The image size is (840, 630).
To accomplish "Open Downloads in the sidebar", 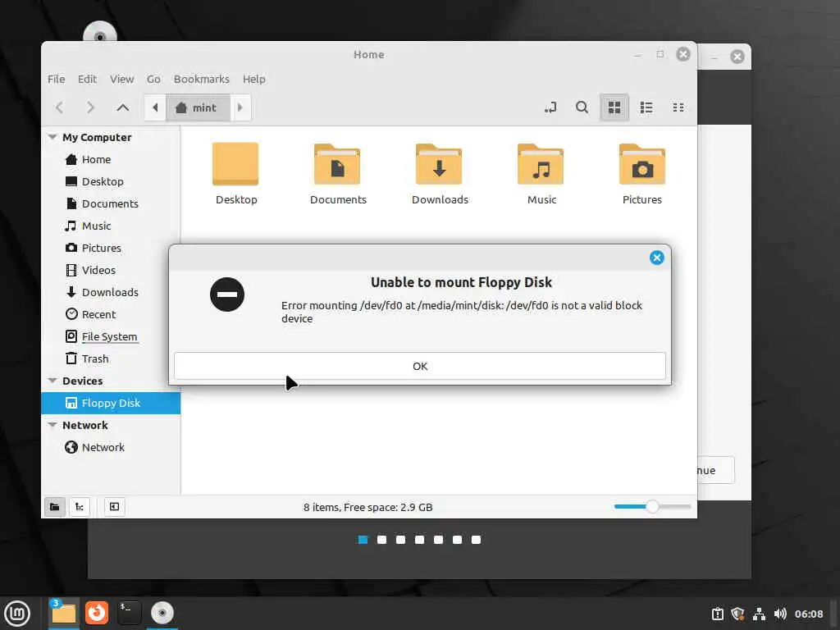I will pyautogui.click(x=111, y=293).
